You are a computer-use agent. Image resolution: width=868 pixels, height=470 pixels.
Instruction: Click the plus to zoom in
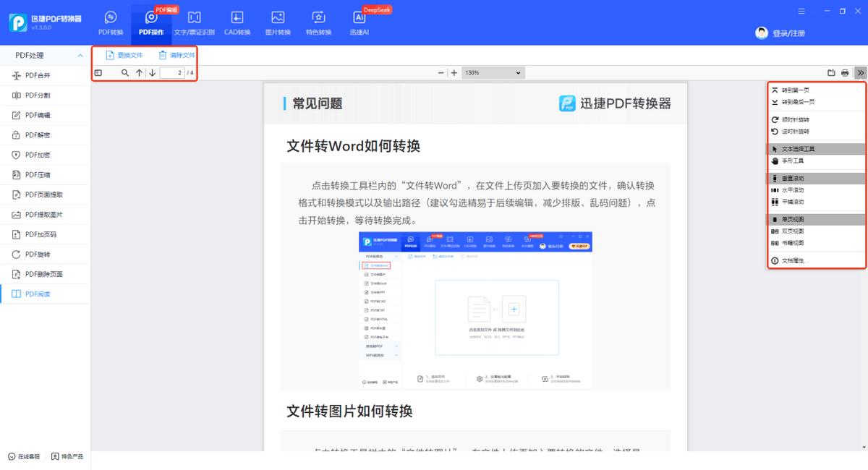pyautogui.click(x=454, y=72)
